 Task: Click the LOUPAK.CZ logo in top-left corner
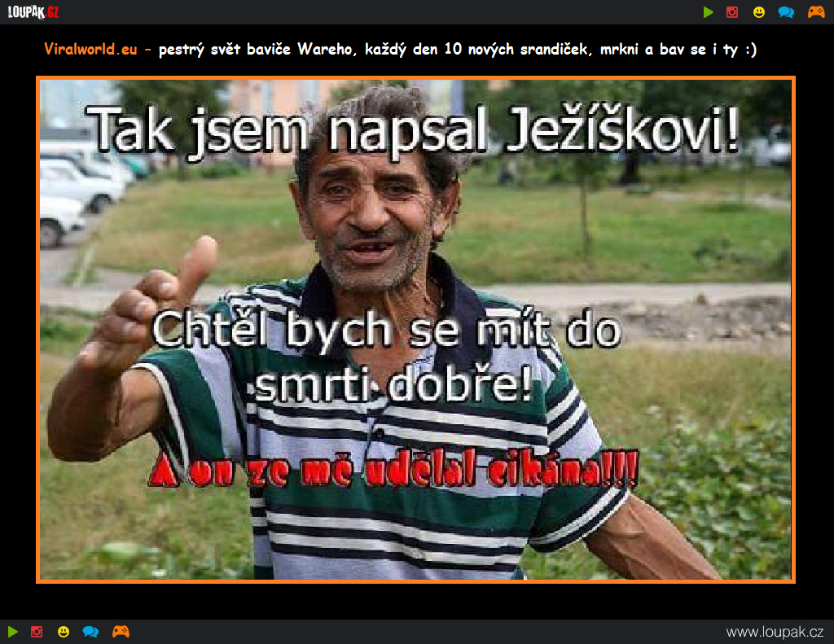point(33,11)
